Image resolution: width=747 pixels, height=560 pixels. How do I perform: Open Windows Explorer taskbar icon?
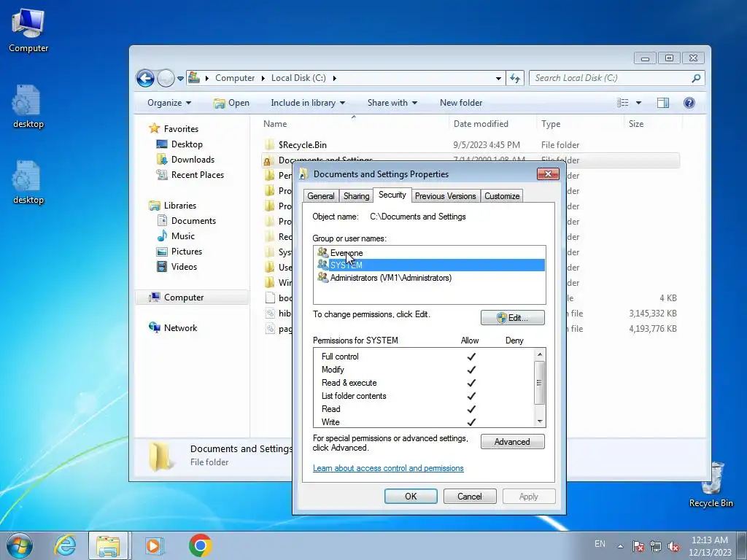(108, 545)
